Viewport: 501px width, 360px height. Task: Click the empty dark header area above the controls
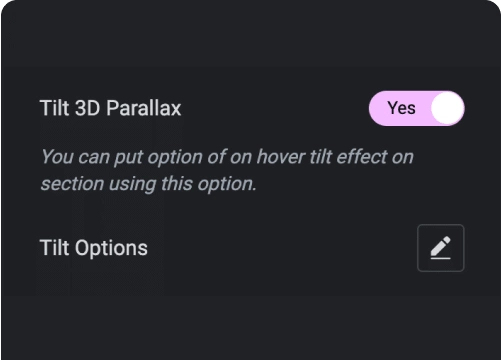click(250, 33)
